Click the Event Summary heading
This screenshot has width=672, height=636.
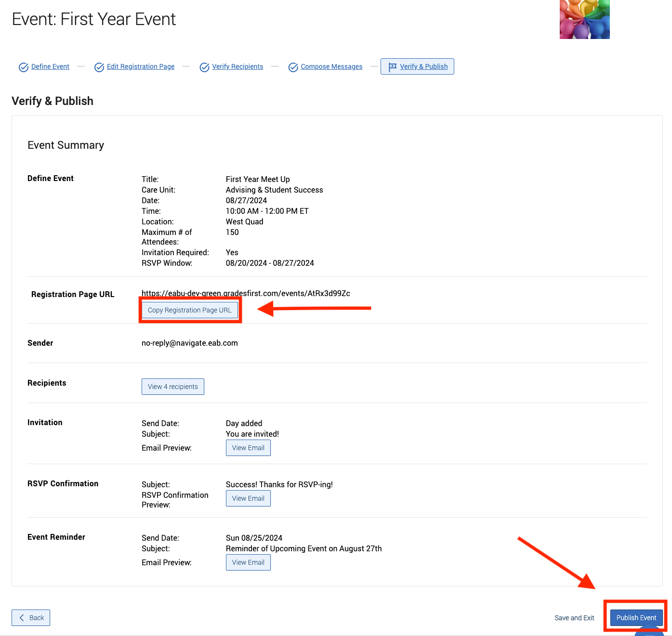66,145
